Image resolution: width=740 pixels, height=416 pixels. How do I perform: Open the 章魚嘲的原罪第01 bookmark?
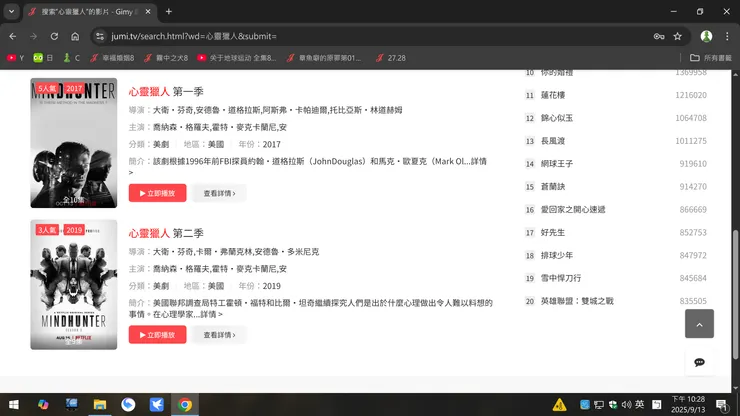pyautogui.click(x=324, y=58)
